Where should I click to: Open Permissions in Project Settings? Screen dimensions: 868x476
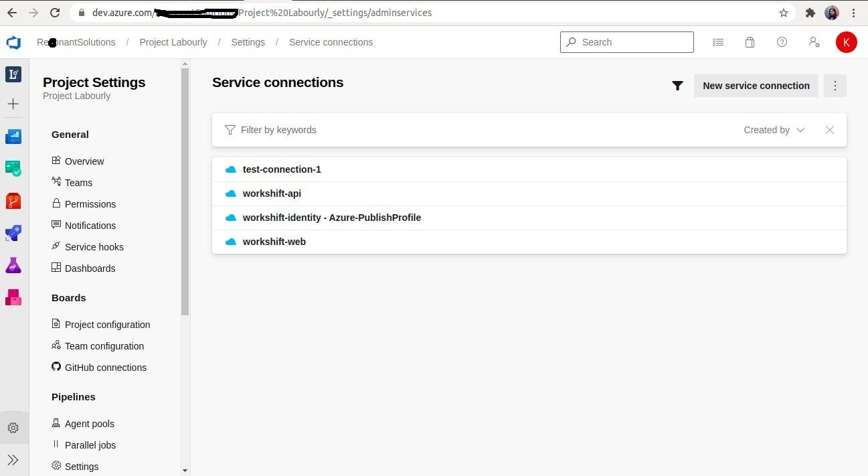[90, 204]
